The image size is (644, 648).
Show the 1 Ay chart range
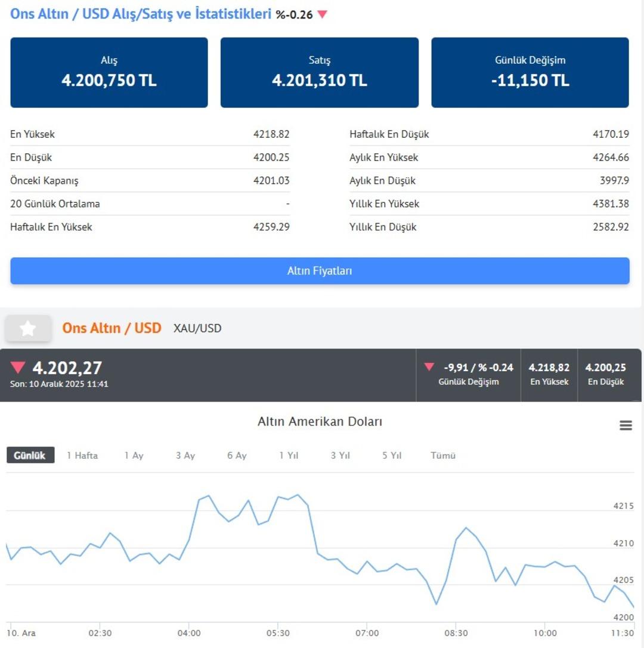pyautogui.click(x=134, y=455)
